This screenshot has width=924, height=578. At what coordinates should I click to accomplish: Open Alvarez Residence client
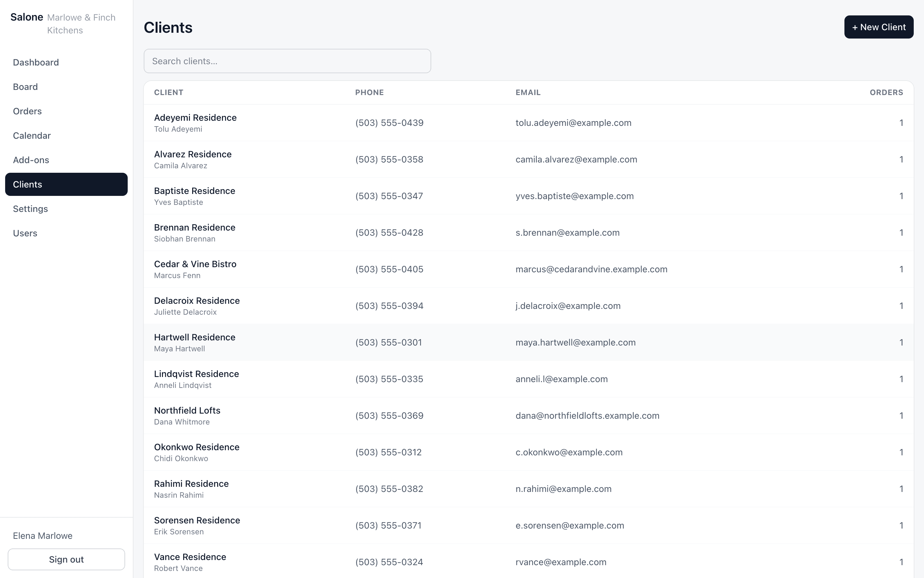click(x=529, y=159)
